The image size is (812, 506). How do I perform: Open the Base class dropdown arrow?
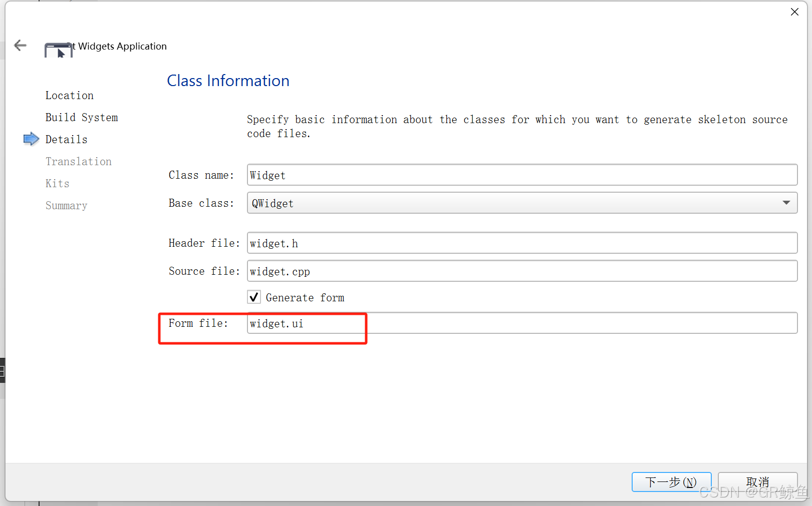786,203
